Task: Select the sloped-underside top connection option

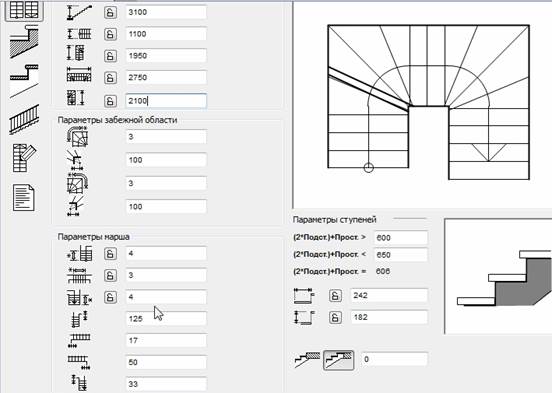Action: 307,360
